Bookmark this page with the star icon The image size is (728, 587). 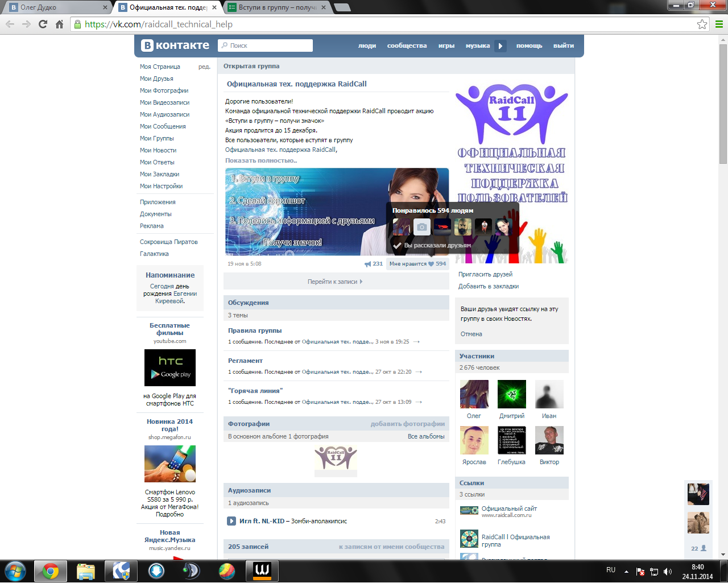[702, 24]
